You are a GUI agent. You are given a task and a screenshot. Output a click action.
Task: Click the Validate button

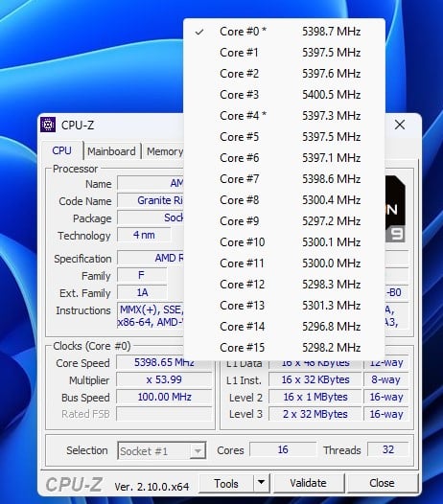(308, 483)
